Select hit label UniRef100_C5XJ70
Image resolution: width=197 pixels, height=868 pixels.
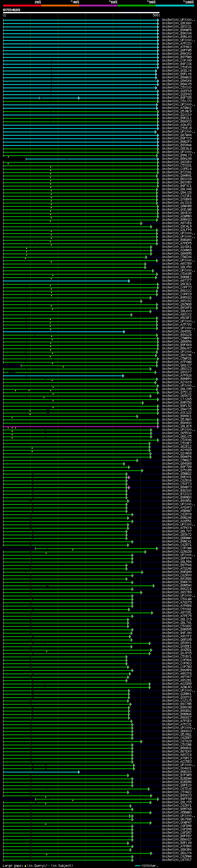[176, 101]
